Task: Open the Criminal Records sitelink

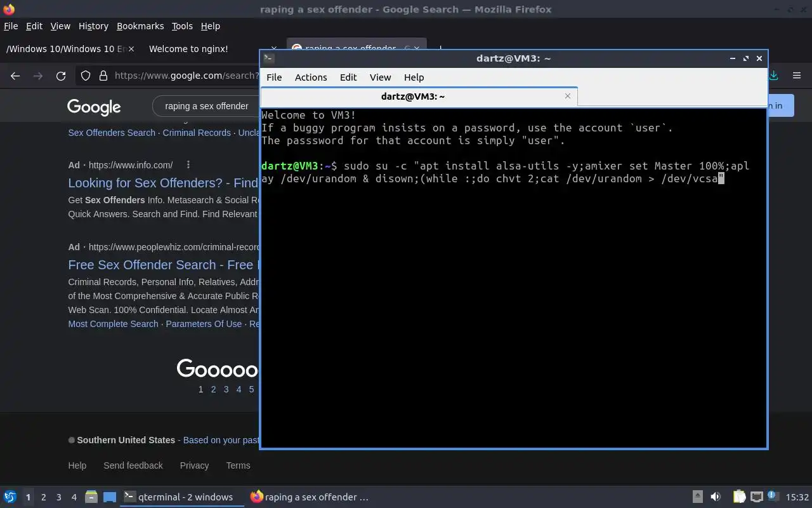Action: [197, 133]
